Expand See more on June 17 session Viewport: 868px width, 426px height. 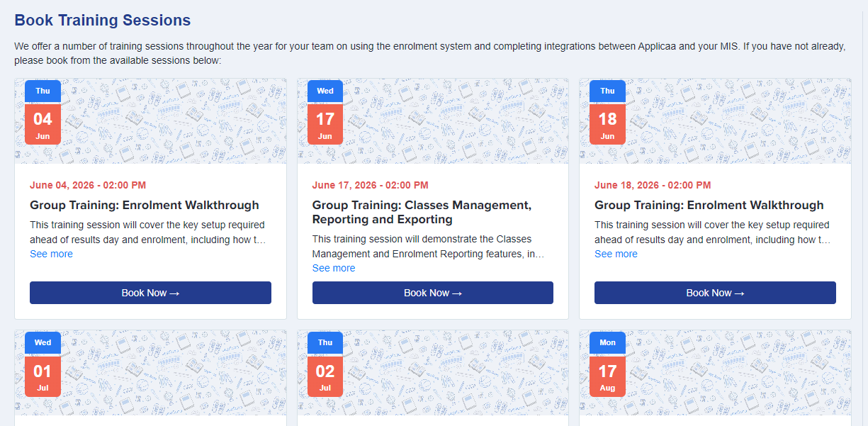point(334,268)
